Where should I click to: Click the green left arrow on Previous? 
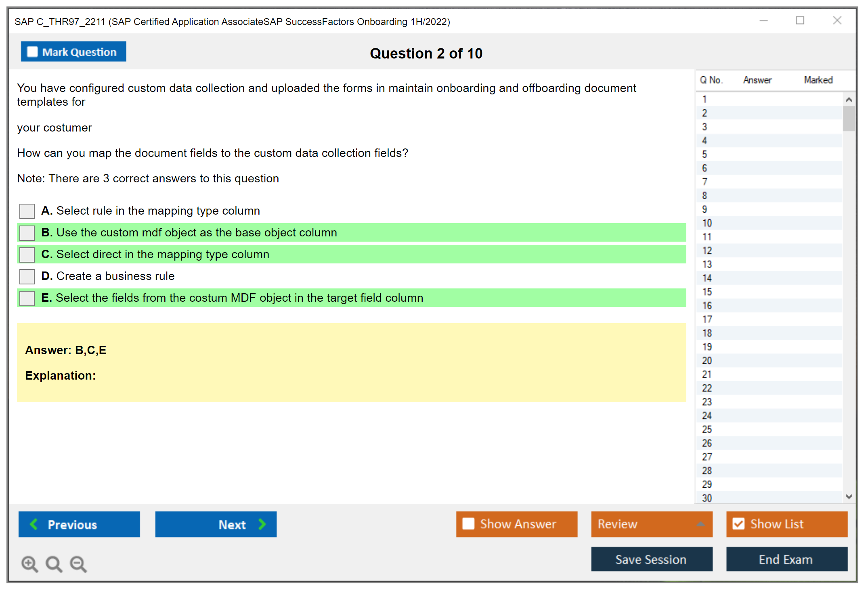pyautogui.click(x=34, y=524)
